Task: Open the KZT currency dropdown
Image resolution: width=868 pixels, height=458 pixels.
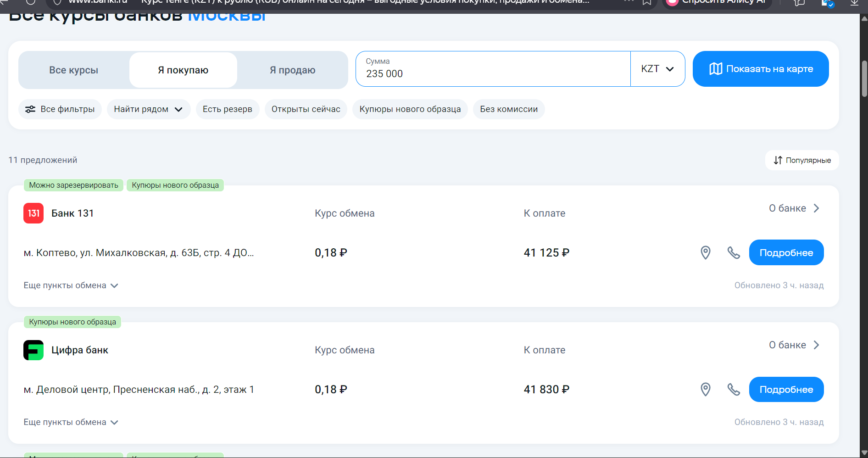Action: [657, 69]
